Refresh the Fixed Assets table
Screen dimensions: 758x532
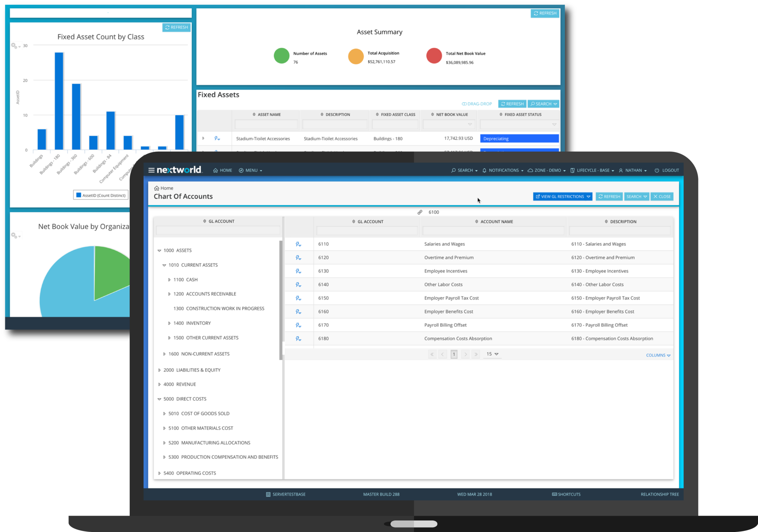click(x=512, y=104)
